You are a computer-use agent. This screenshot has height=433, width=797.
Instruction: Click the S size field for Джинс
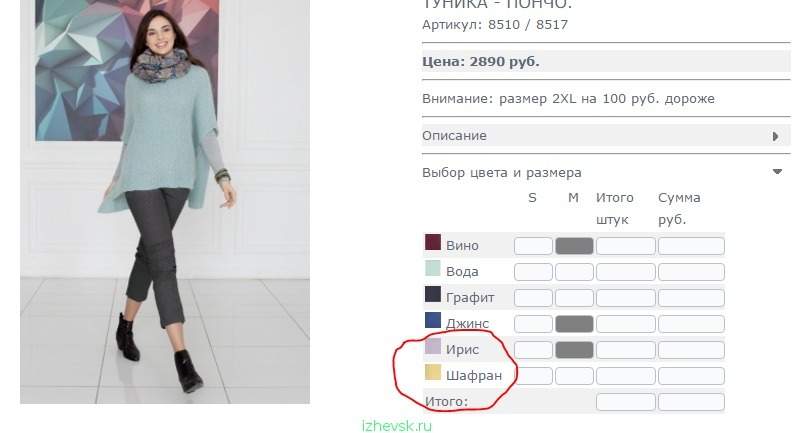[533, 324]
